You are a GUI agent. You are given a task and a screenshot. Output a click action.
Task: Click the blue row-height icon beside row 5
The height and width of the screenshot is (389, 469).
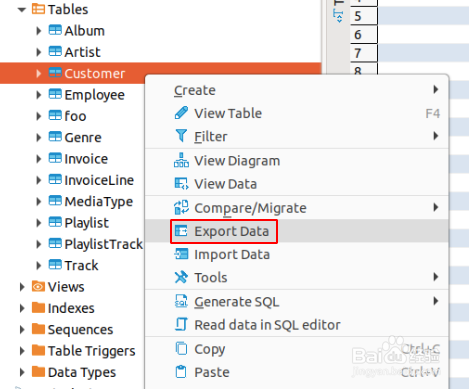338,15
